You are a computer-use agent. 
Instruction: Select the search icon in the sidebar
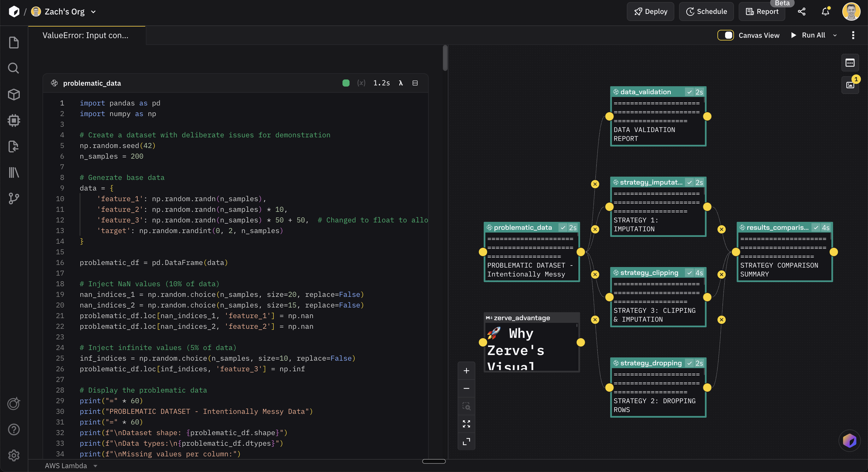click(x=14, y=68)
